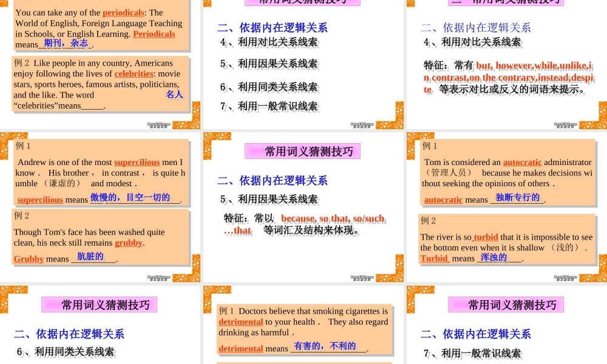607x364 pixels.
Task: Click pink title above "7、利用一般常识线索"
Action: pyautogui.click(x=506, y=305)
